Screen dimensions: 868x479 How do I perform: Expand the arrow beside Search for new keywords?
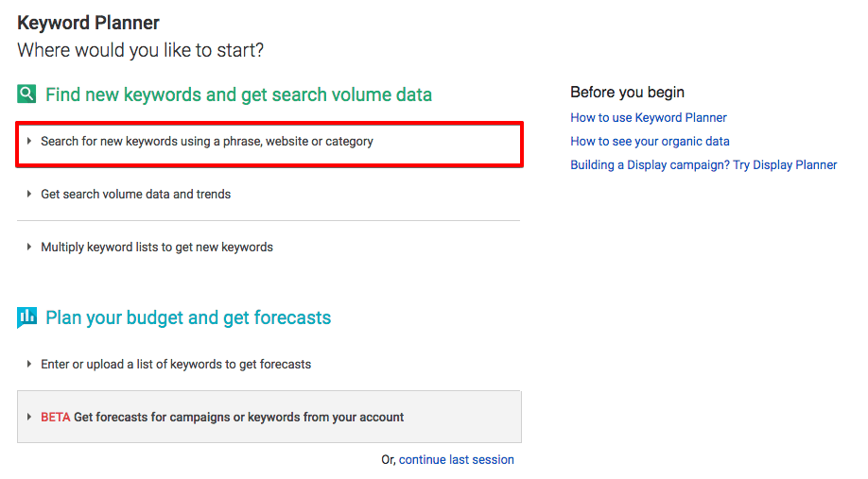30,142
